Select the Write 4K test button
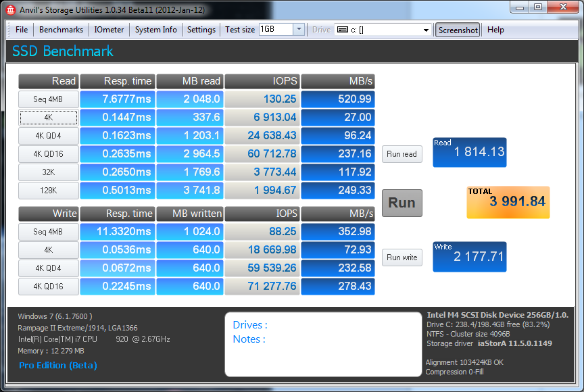 [x=49, y=250]
